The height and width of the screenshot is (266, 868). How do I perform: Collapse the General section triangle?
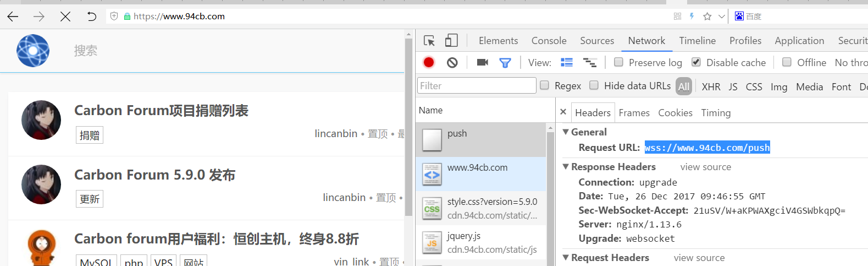click(x=566, y=132)
